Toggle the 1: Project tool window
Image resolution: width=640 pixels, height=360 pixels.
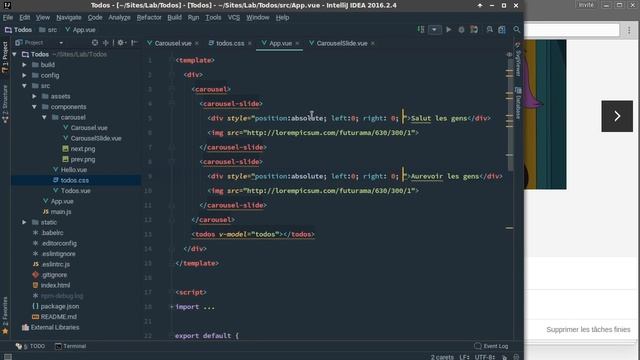5,57
